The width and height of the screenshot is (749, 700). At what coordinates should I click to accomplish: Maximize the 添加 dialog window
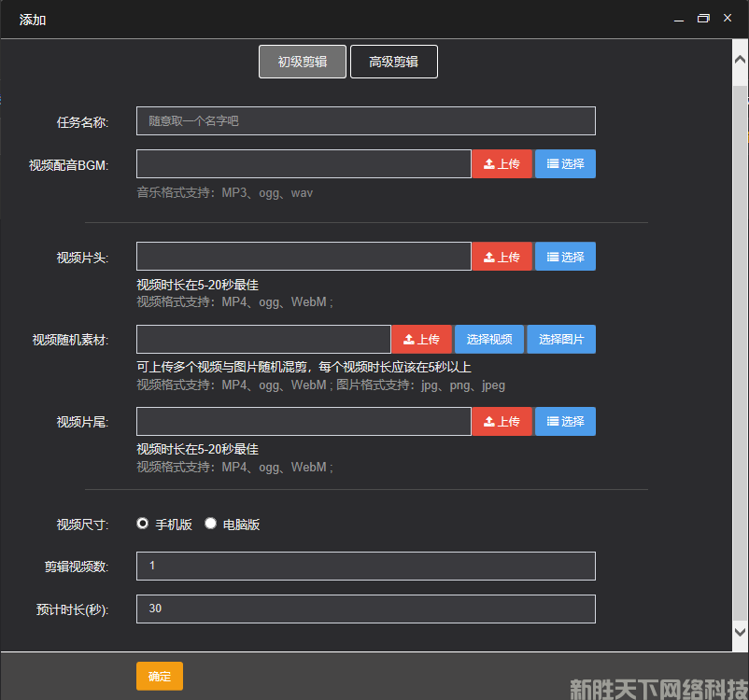tap(703, 19)
